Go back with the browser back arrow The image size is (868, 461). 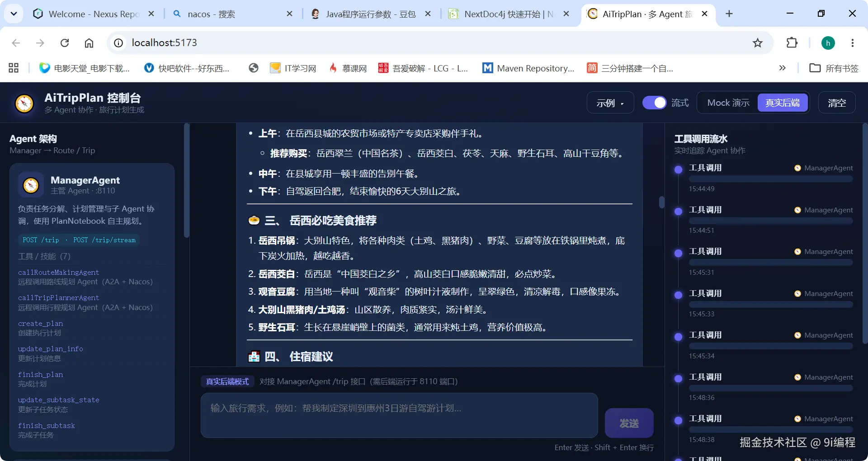(x=16, y=43)
